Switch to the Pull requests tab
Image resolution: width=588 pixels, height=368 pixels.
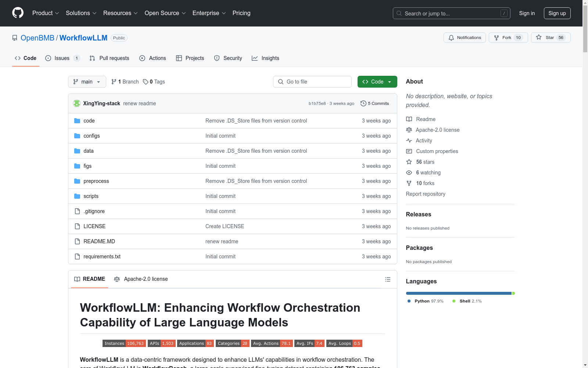[x=110, y=58]
